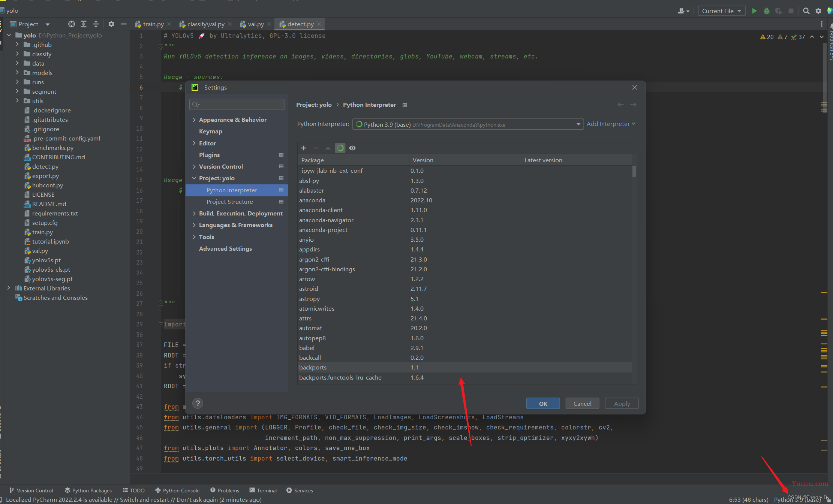
Task: Expand Version Control settings
Action: click(x=194, y=166)
